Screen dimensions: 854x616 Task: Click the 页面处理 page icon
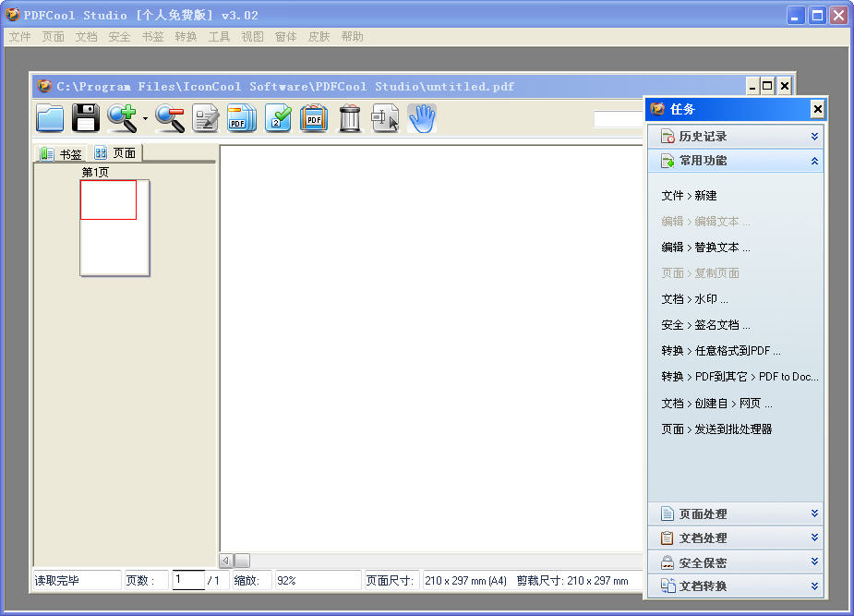click(x=668, y=513)
